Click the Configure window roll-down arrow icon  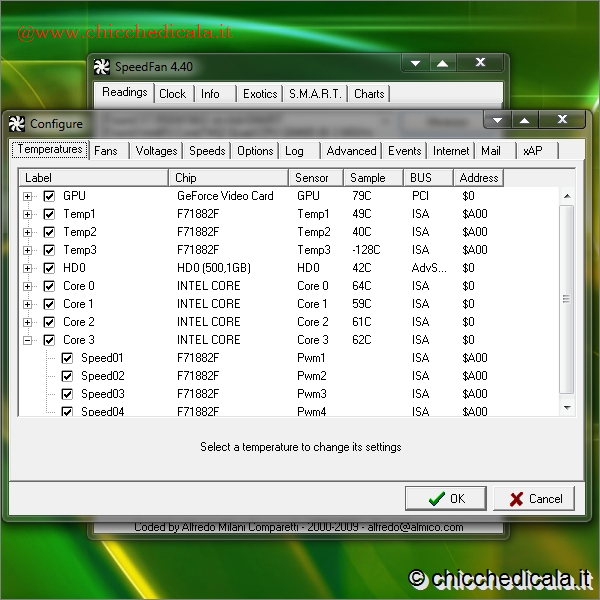coord(499,120)
